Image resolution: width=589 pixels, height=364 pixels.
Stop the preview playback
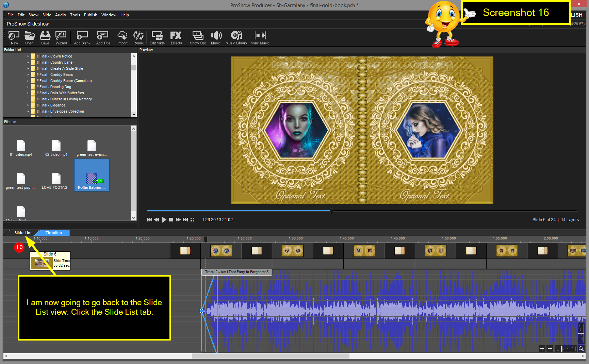[171, 220]
